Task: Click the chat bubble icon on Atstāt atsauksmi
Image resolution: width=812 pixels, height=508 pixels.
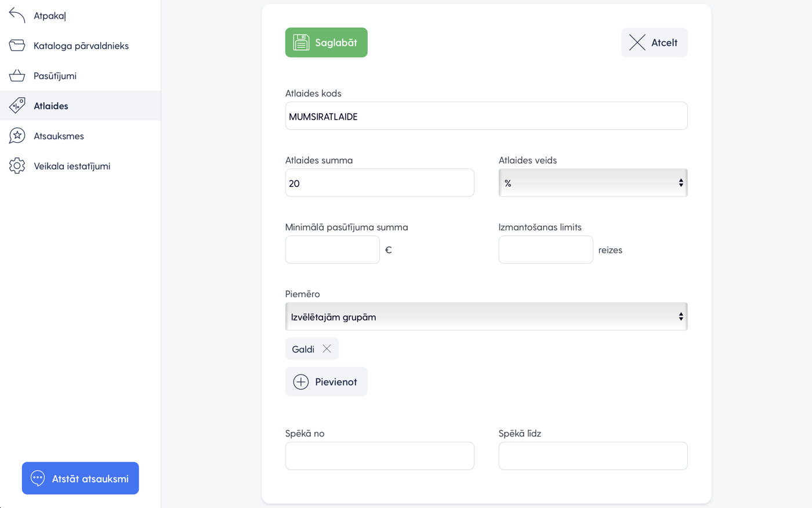Action: [x=38, y=478]
